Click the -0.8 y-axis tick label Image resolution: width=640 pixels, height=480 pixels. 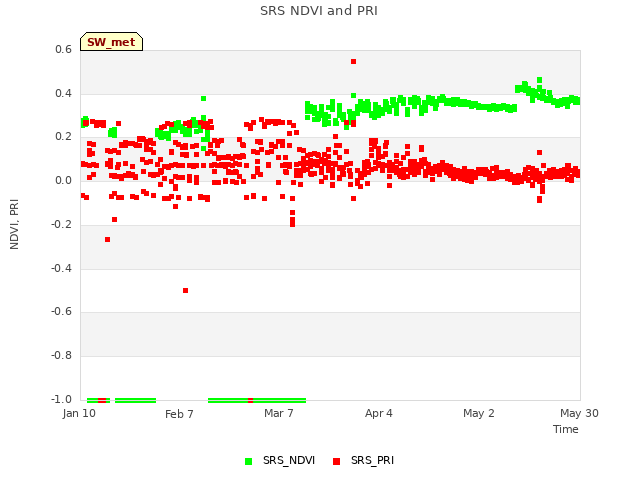(x=61, y=356)
